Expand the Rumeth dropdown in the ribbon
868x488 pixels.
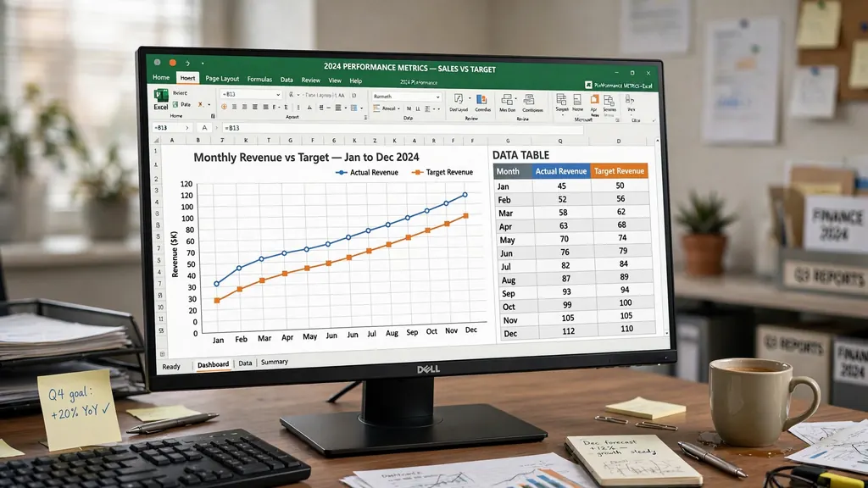click(x=438, y=97)
